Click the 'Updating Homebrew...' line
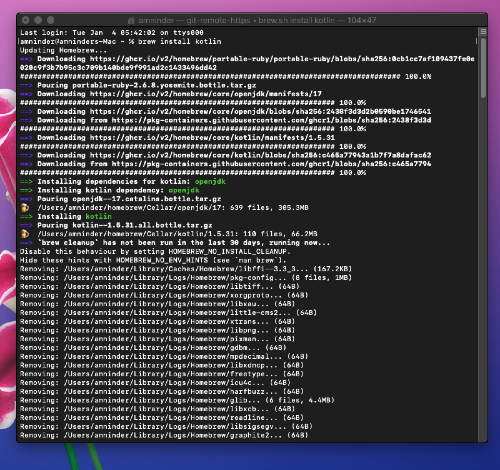The width and height of the screenshot is (500, 470). [x=63, y=50]
